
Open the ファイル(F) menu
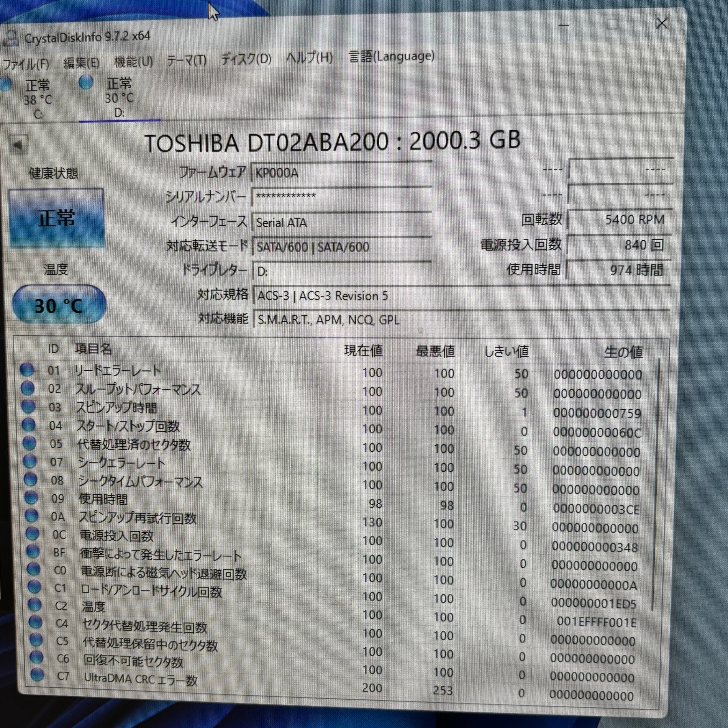(x=25, y=64)
